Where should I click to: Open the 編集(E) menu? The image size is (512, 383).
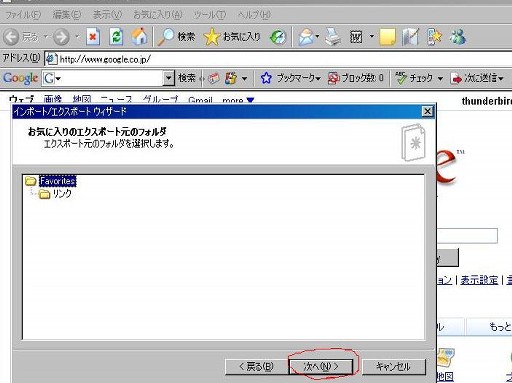pos(67,15)
